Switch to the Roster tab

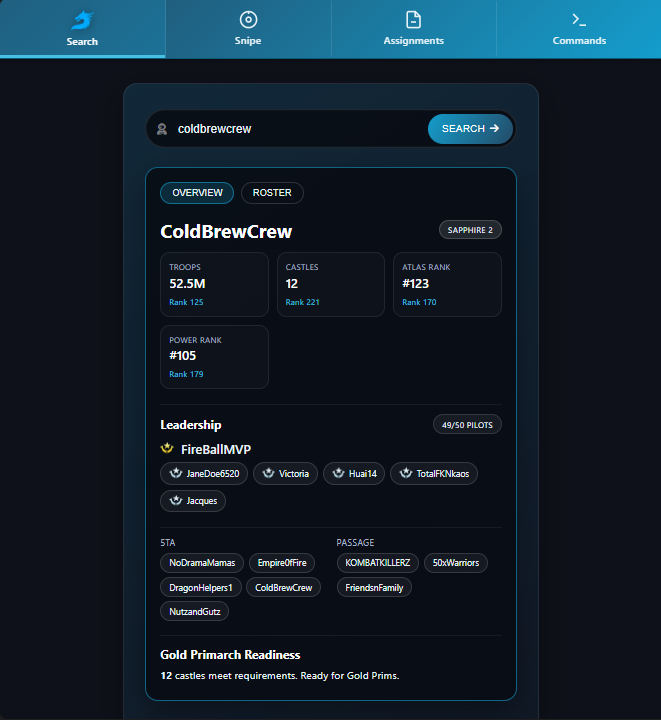(x=272, y=193)
